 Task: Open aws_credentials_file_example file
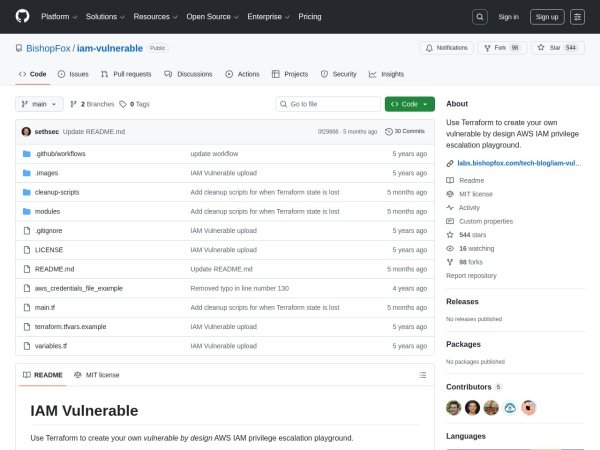pyautogui.click(x=78, y=288)
